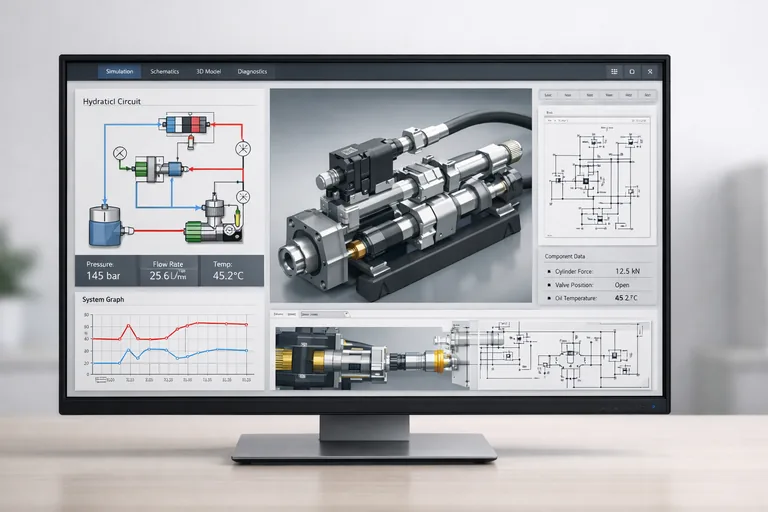Select the Valve Position row
The height and width of the screenshot is (512, 768).
click(598, 284)
